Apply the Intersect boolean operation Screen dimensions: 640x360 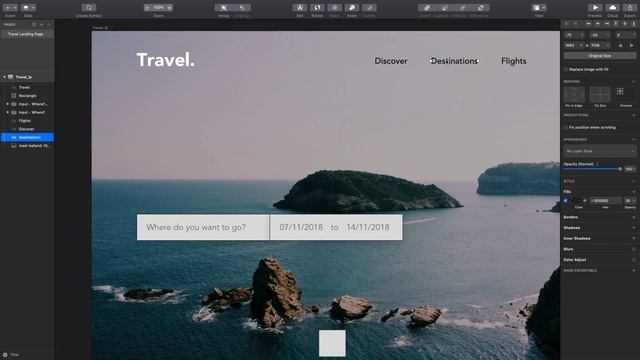click(462, 8)
